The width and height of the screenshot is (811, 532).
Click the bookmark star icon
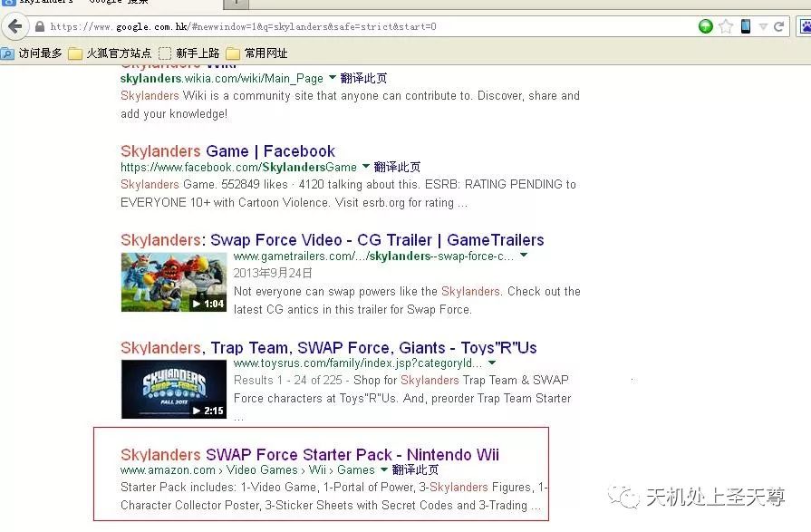(726, 26)
